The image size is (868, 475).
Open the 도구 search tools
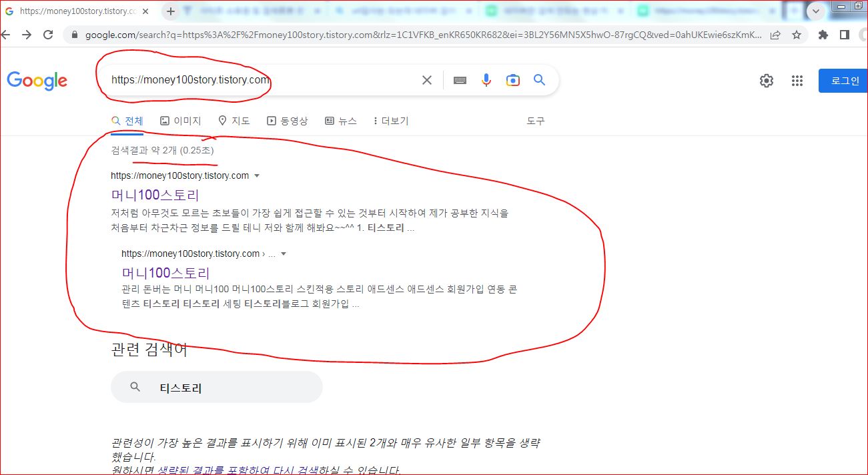tap(536, 121)
